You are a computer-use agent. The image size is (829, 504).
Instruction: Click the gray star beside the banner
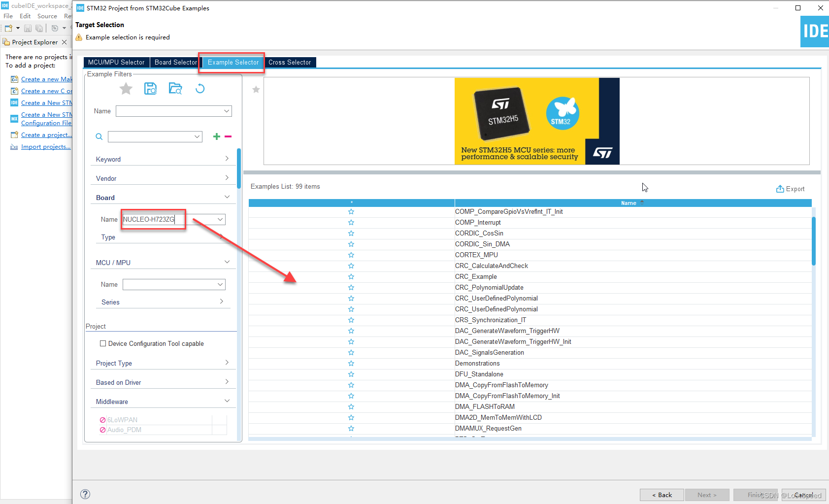[x=256, y=89]
